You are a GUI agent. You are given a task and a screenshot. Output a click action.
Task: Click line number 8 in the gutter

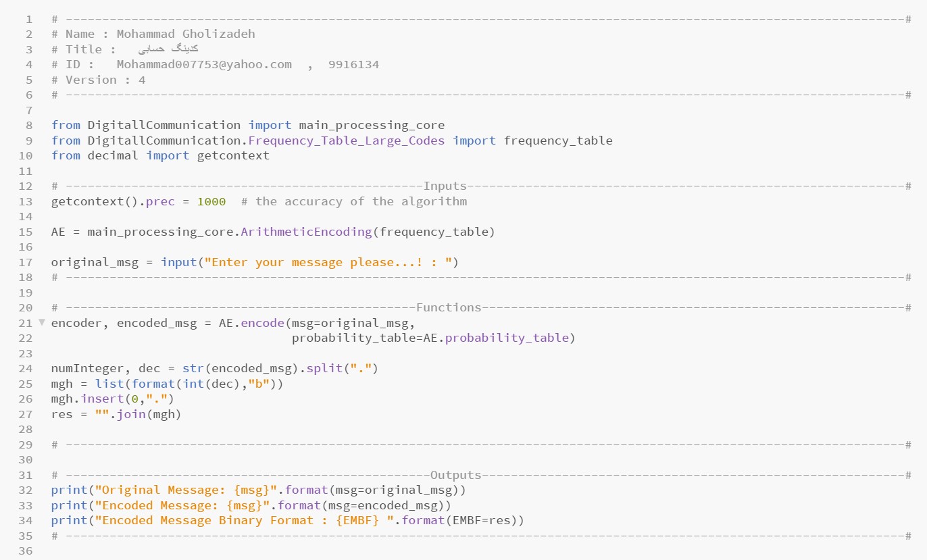tap(28, 125)
